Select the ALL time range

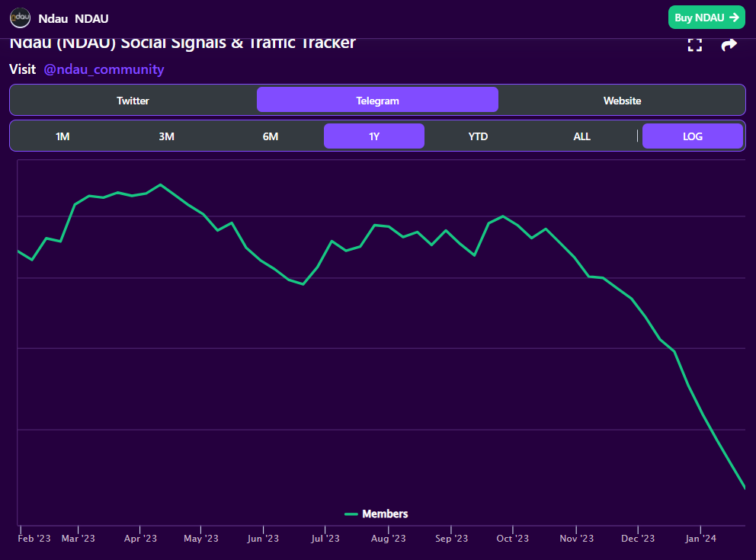(582, 136)
